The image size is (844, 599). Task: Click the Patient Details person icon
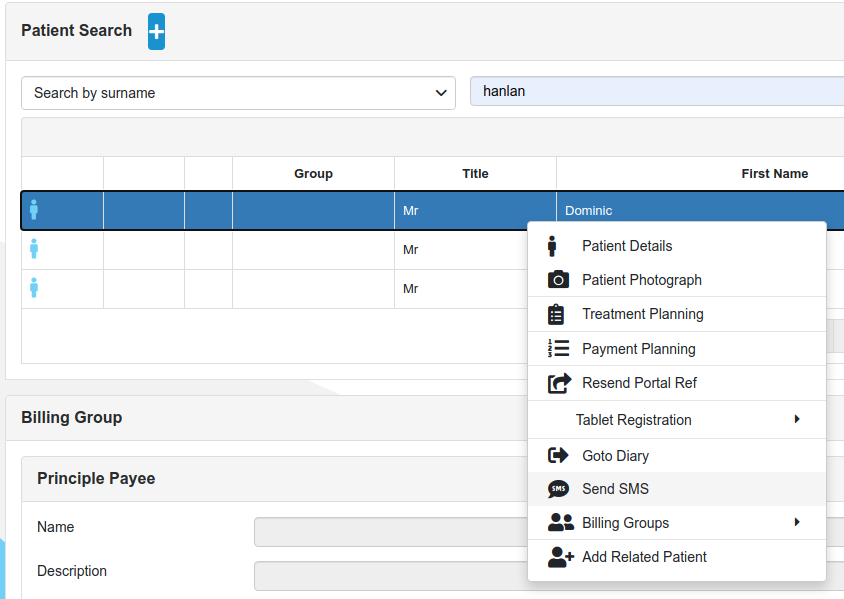552,246
